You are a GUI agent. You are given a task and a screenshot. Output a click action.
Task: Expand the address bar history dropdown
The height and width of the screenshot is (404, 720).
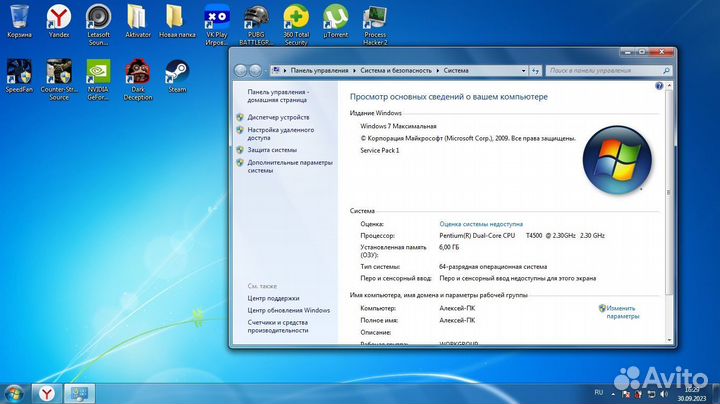pyautogui.click(x=523, y=71)
